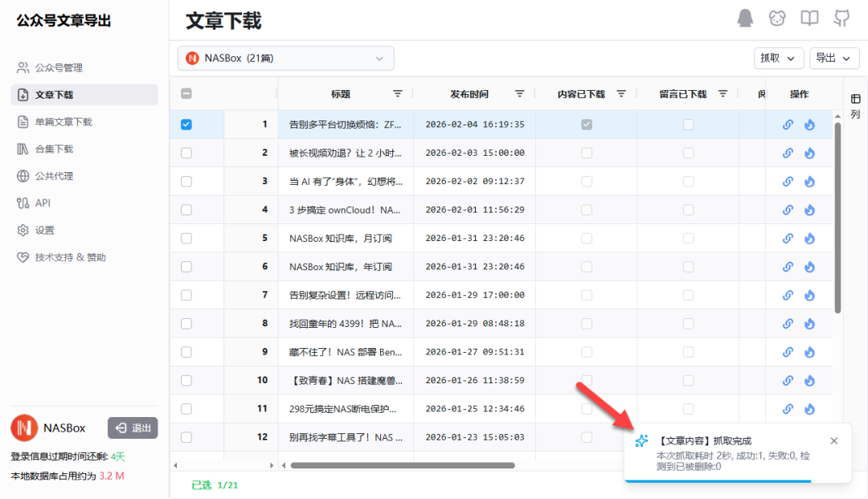
Task: Uncheck the row 1 selection checkbox
Action: (x=186, y=125)
